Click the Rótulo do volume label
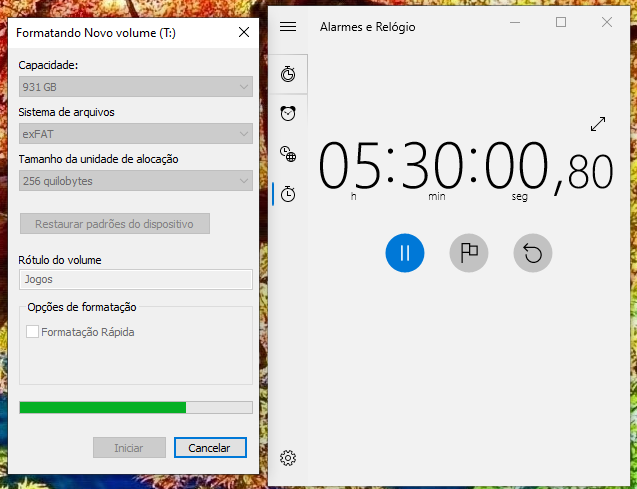 pos(60,260)
